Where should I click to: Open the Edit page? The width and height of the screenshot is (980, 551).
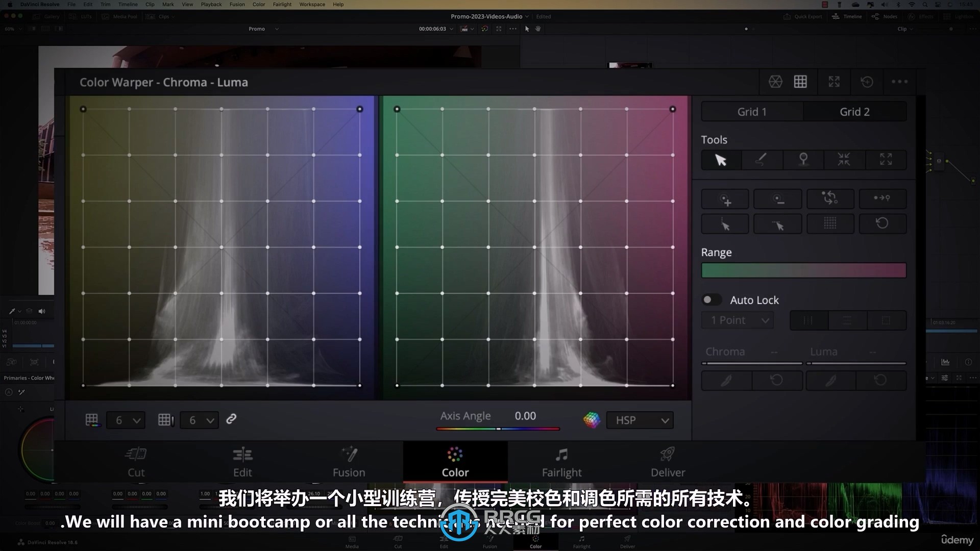point(242,462)
